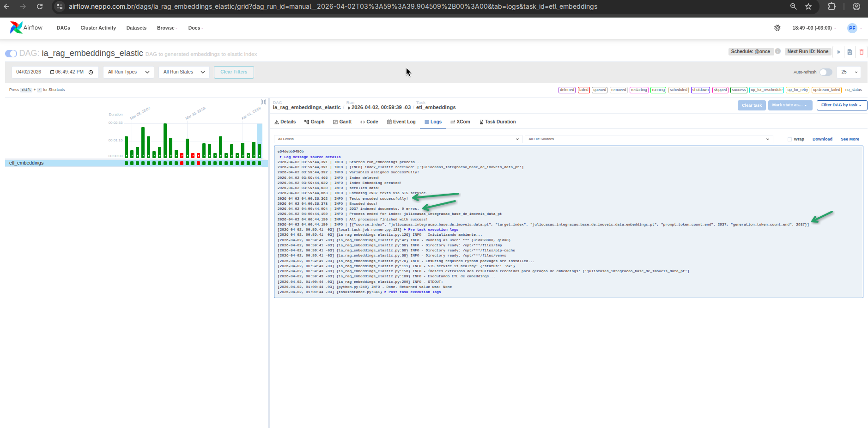Open the timezone dropdown showing 18:49 -03
The image size is (868, 428).
click(814, 28)
